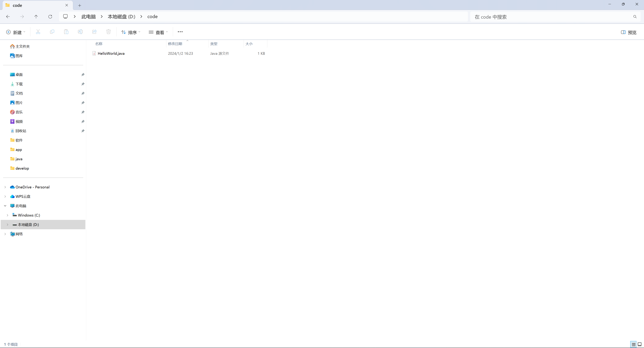Viewport: 644px width, 348px height.
Task: Open a new tab with plus icon
Action: tap(79, 6)
